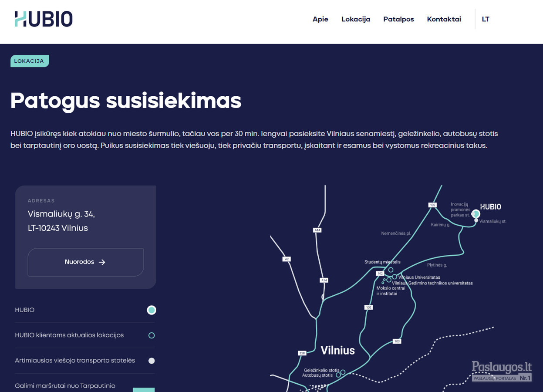Click the Plytinės g. street label

pos(437,265)
